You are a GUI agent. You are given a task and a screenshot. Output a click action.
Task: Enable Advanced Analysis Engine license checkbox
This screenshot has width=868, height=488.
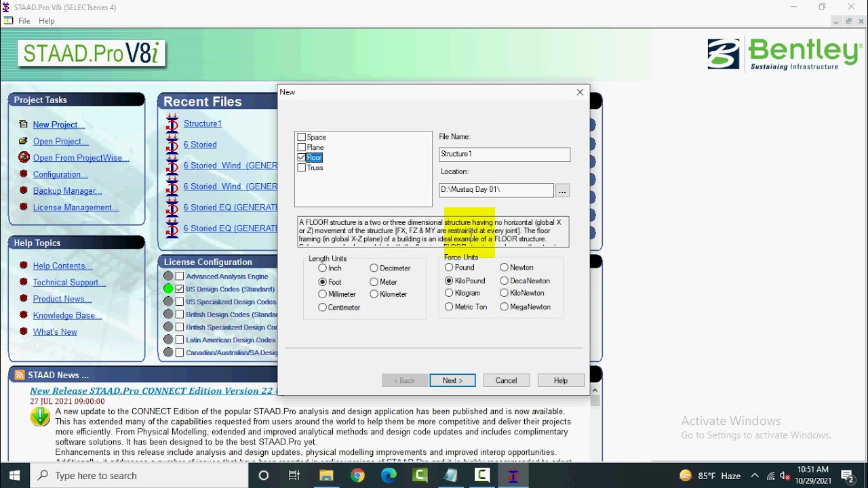[180, 277]
